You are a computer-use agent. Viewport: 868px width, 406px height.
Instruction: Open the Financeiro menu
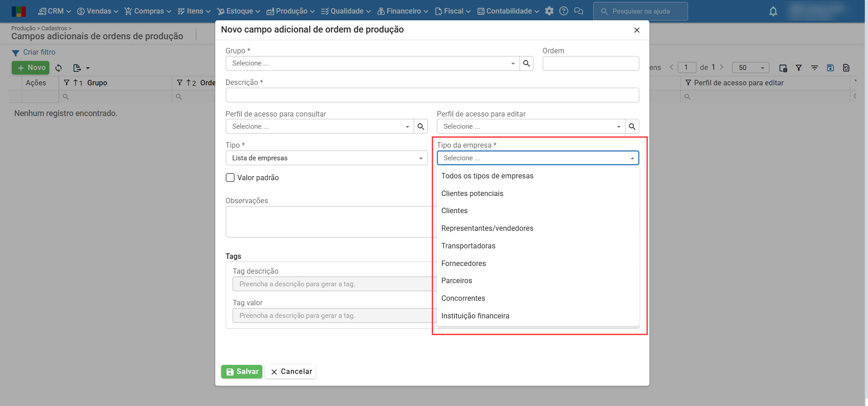click(403, 11)
